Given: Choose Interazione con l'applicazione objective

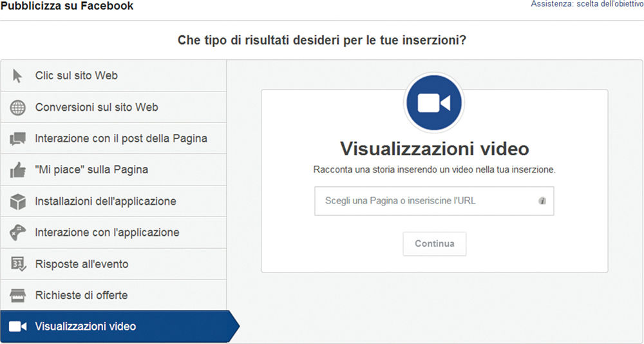Looking at the screenshot, I should 113,232.
